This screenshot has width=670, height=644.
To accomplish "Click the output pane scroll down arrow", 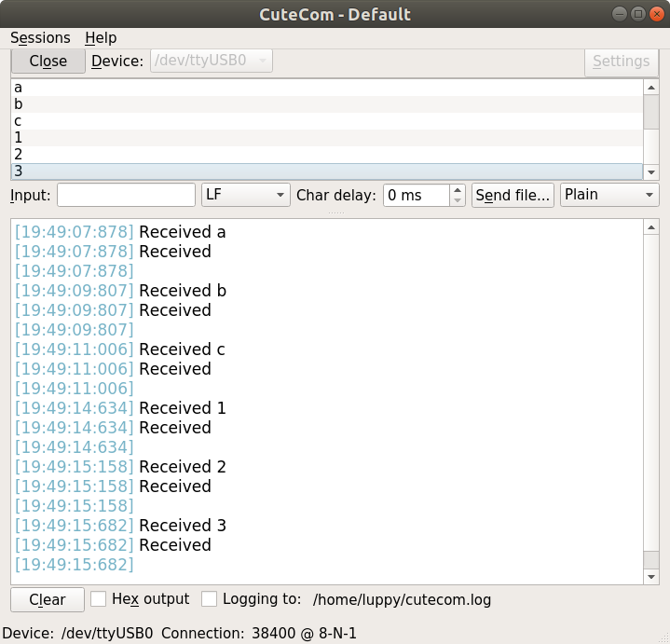I will pyautogui.click(x=651, y=577).
